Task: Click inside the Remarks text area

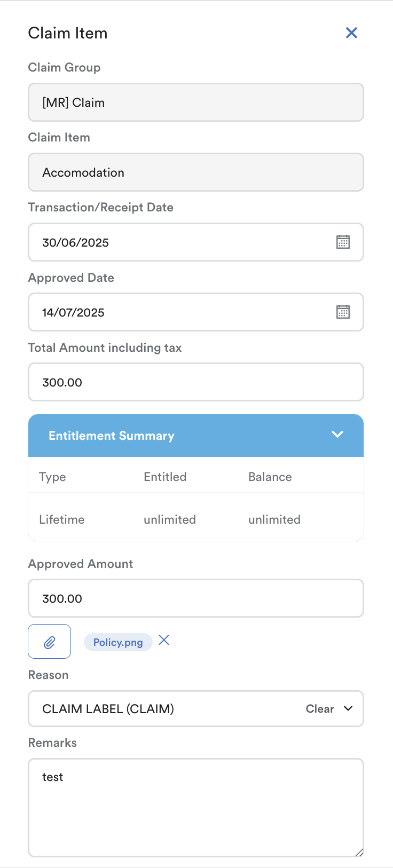Action: [195, 807]
